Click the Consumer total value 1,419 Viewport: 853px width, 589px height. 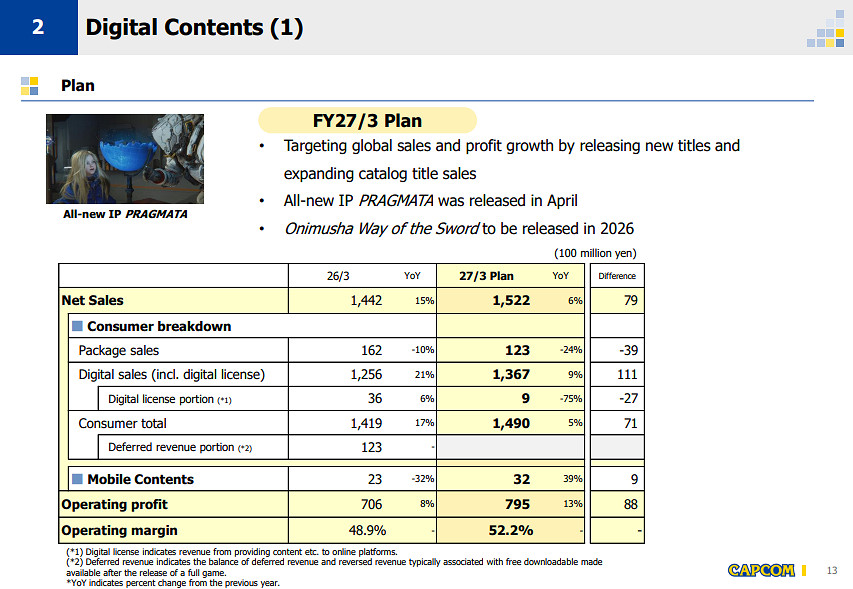point(366,423)
